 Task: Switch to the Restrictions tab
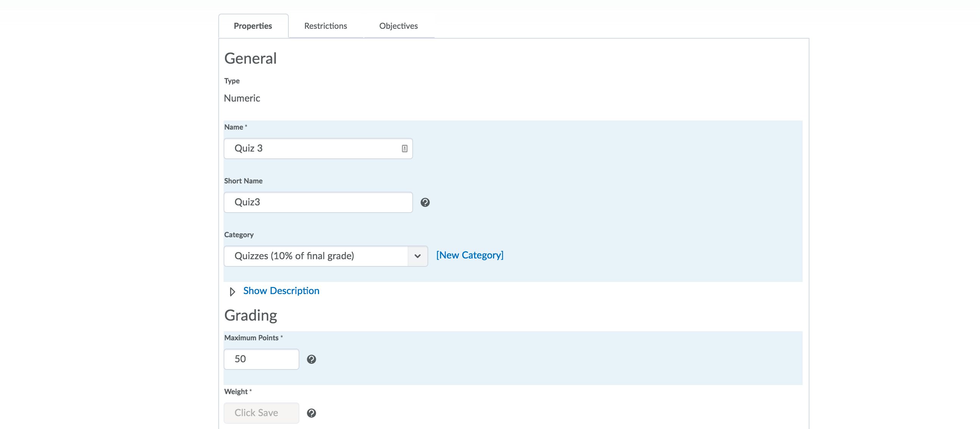click(x=325, y=25)
